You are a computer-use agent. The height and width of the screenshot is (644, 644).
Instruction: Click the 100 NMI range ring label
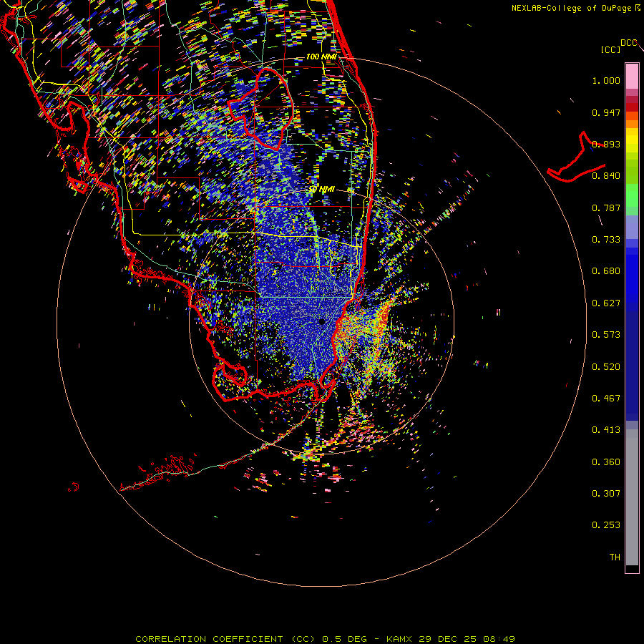click(x=321, y=57)
